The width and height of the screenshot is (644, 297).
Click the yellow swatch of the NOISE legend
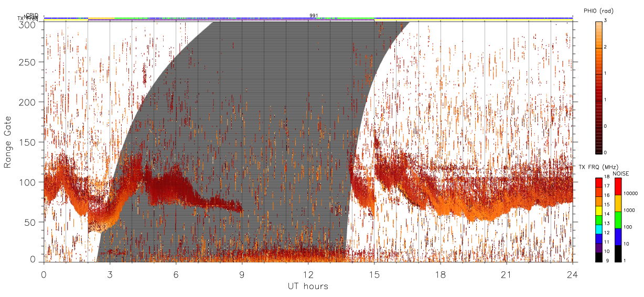[x=618, y=203]
